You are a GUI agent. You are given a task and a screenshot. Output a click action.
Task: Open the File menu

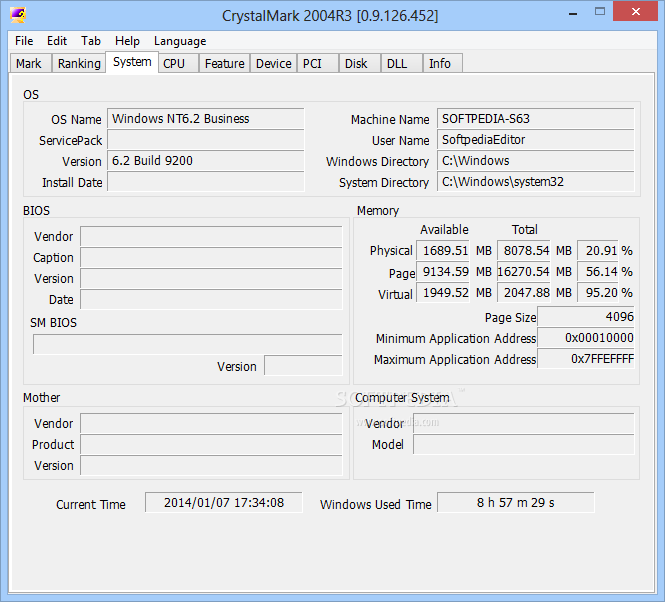point(24,41)
